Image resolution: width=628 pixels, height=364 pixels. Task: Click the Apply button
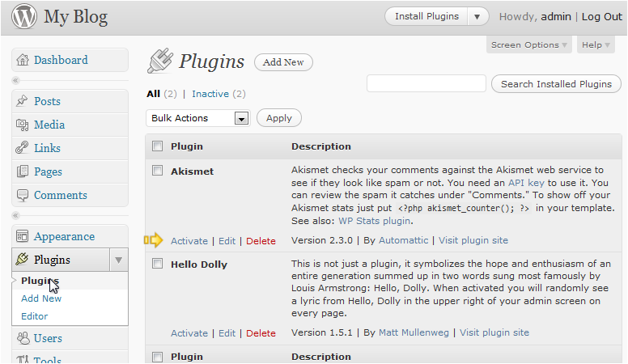pos(279,118)
